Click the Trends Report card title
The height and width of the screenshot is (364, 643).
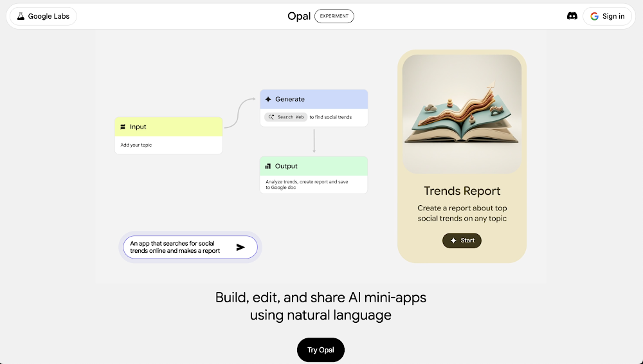(x=462, y=191)
